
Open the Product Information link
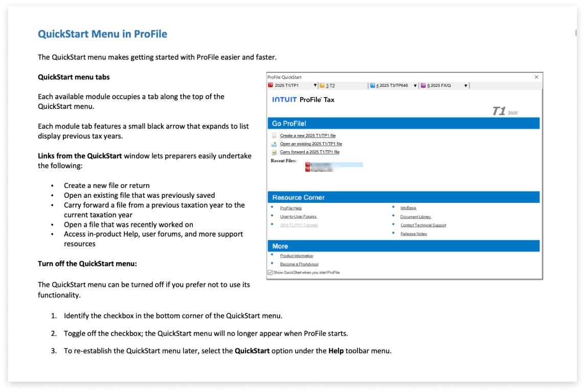tap(297, 256)
